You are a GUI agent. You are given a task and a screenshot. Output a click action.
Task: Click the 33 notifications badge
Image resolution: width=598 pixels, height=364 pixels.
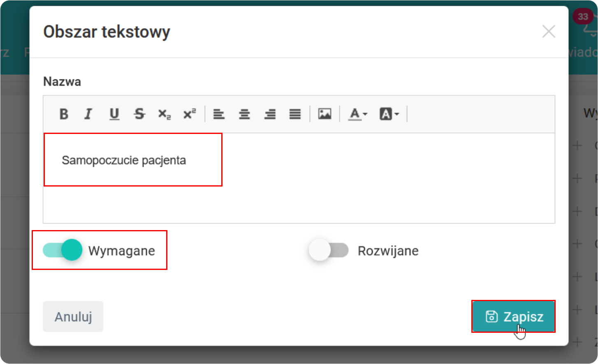pyautogui.click(x=583, y=16)
